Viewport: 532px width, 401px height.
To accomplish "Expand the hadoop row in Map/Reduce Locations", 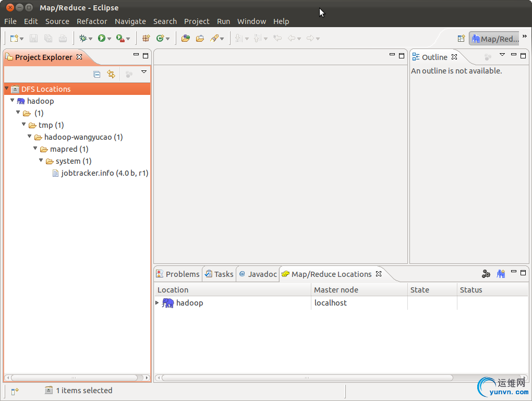I will (157, 302).
